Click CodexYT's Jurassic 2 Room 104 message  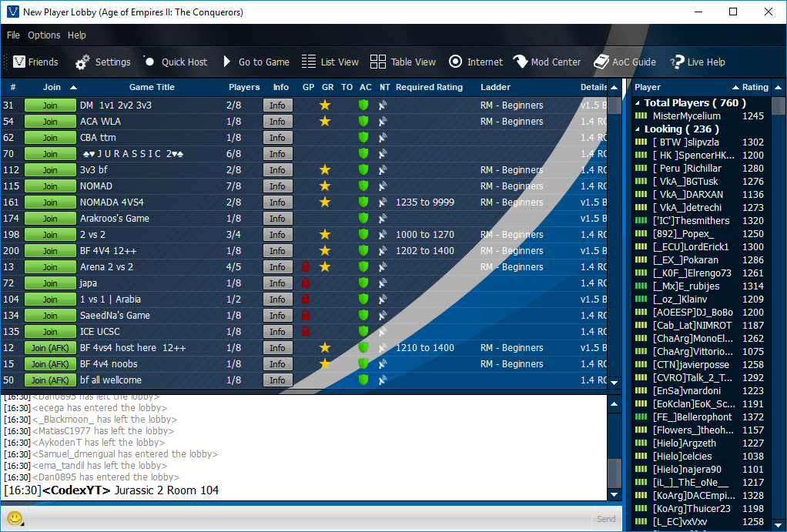[112, 490]
